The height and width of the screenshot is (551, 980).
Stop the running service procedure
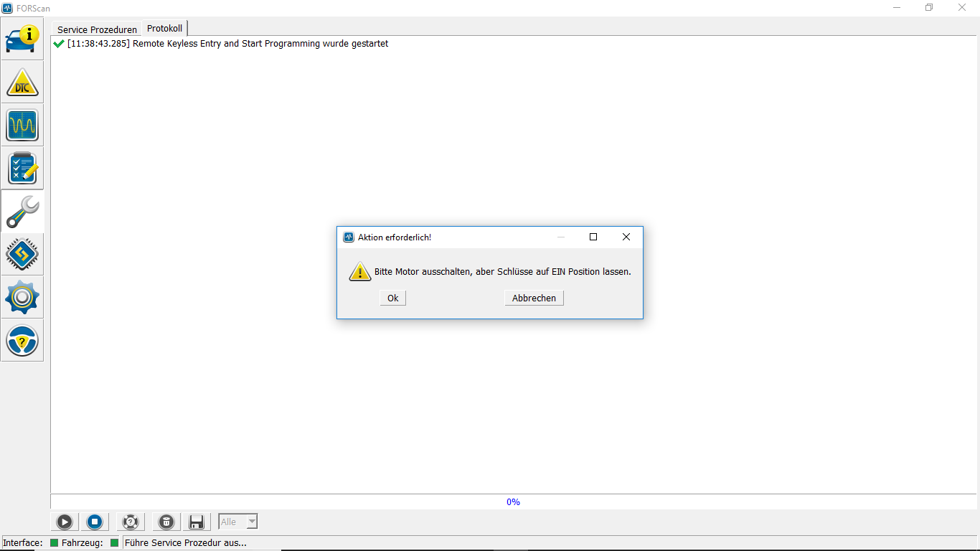pos(95,522)
